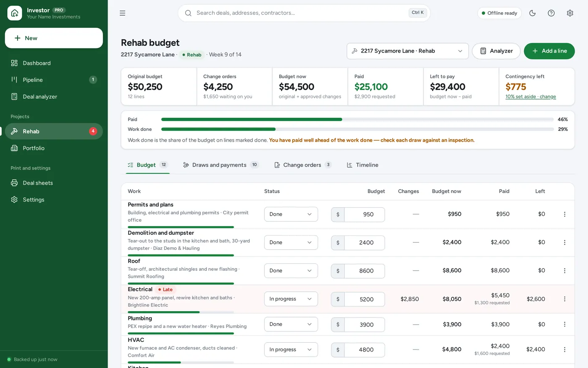This screenshot has height=368, width=588.
Task: Open status dropdown for Electrical
Action: coord(291,299)
